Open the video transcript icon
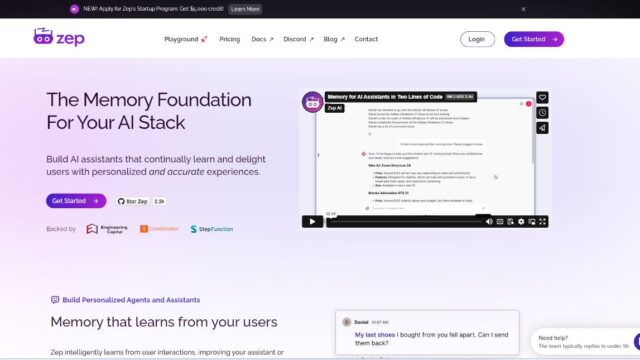Image resolution: width=640 pixels, height=360 pixels. 511,222
